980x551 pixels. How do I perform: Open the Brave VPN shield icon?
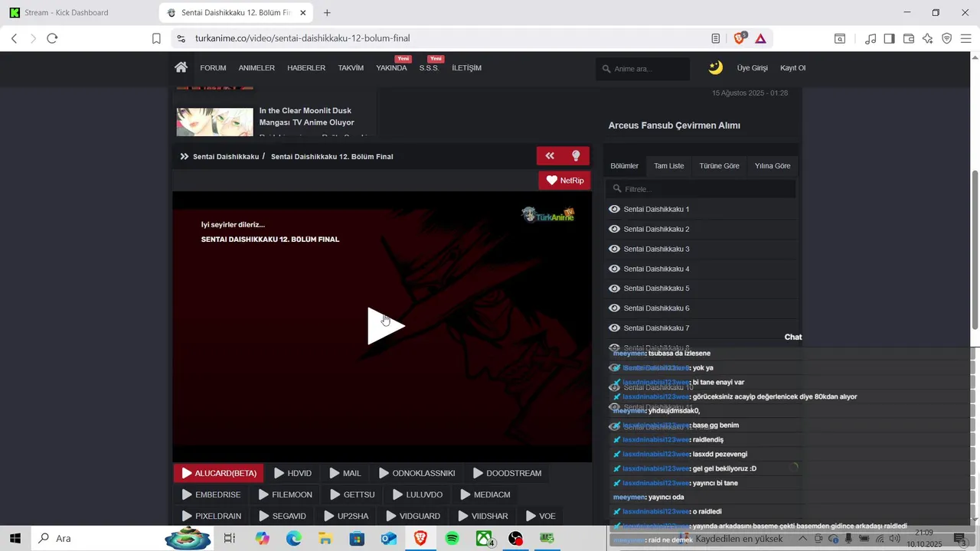tap(947, 38)
